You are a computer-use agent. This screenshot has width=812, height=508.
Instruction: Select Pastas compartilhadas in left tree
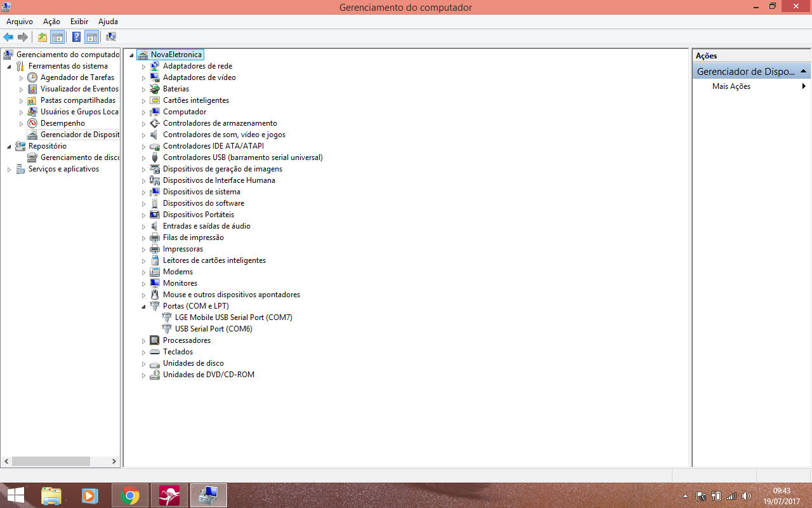point(78,100)
